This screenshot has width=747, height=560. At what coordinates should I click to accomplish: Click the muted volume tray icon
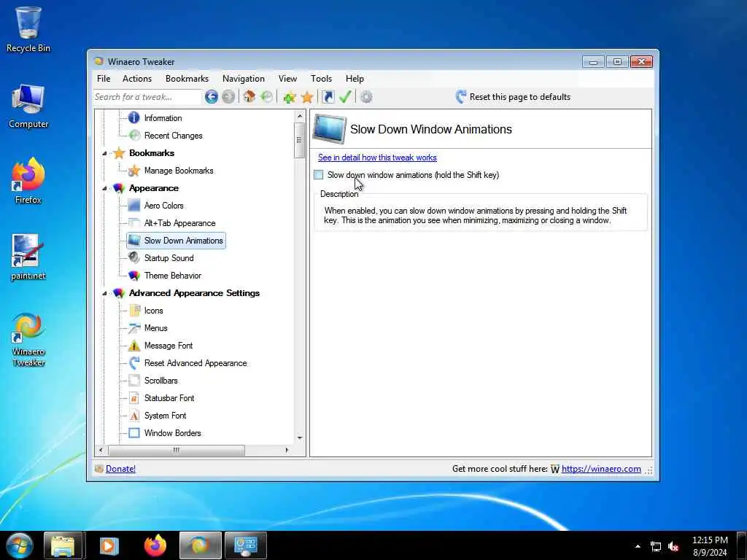[x=673, y=547]
